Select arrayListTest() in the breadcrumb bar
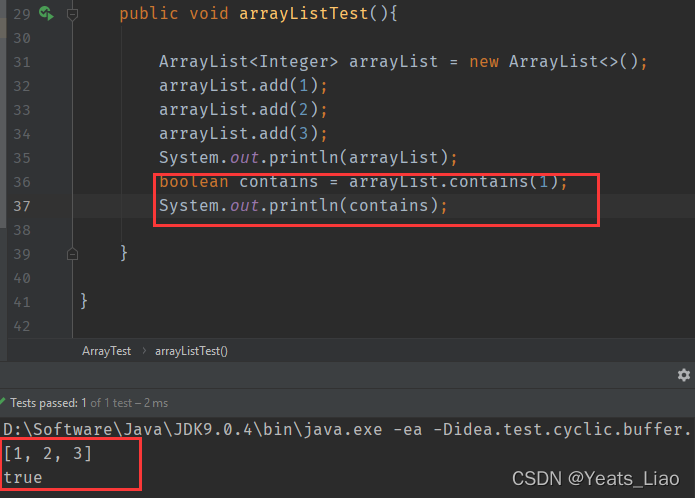 [x=191, y=351]
